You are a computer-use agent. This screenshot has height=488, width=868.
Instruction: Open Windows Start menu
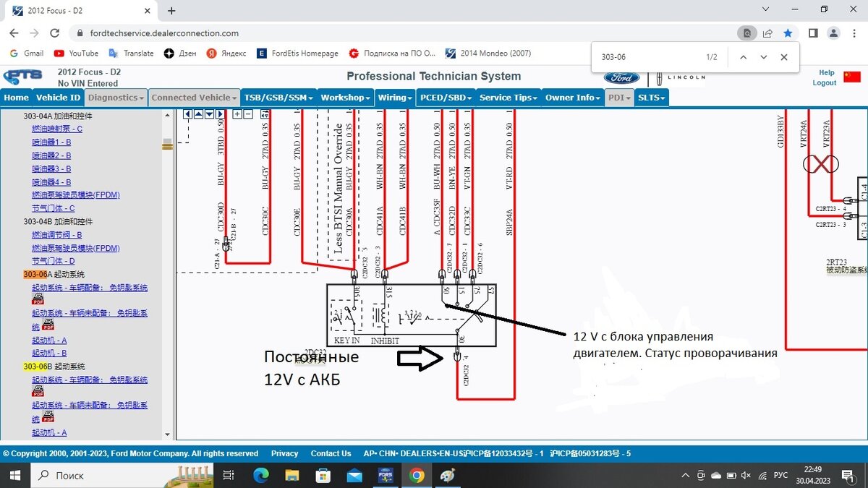(x=16, y=475)
